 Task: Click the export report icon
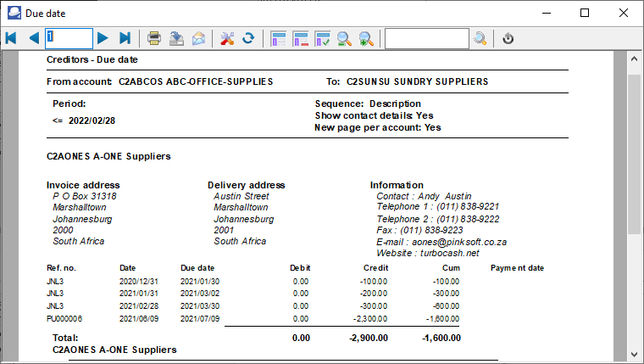point(176,38)
